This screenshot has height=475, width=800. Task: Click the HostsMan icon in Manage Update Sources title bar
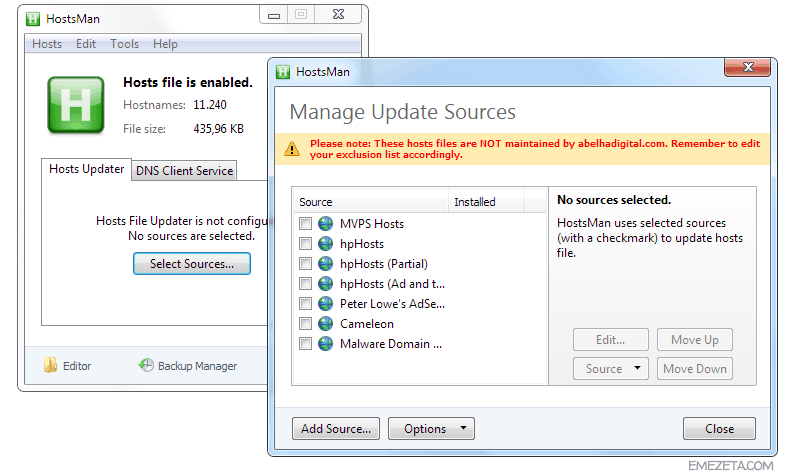(283, 72)
